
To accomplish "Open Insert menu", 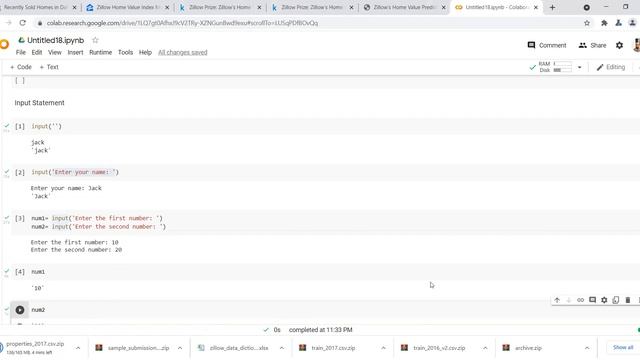I will click(75, 52).
